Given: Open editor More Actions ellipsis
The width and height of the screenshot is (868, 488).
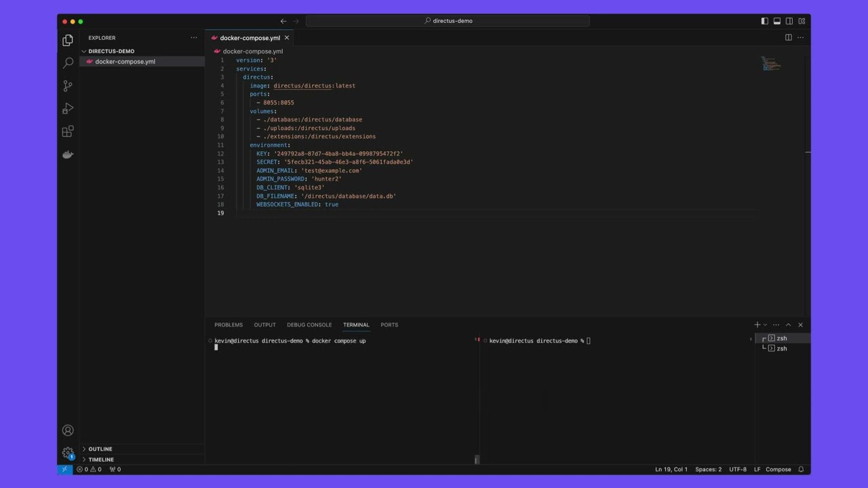Looking at the screenshot, I should [801, 37].
